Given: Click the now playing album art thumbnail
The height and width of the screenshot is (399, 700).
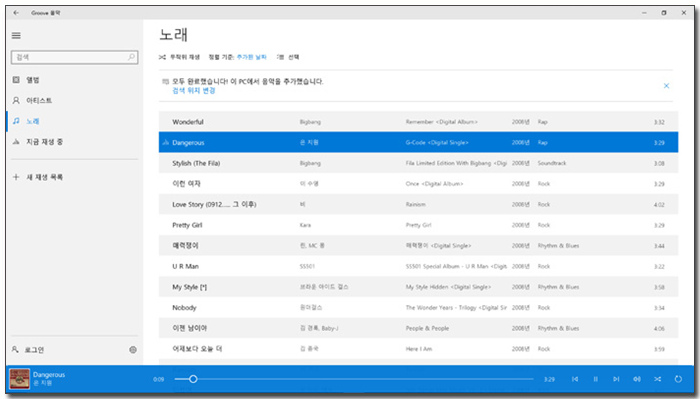Looking at the screenshot, I should pos(20,379).
